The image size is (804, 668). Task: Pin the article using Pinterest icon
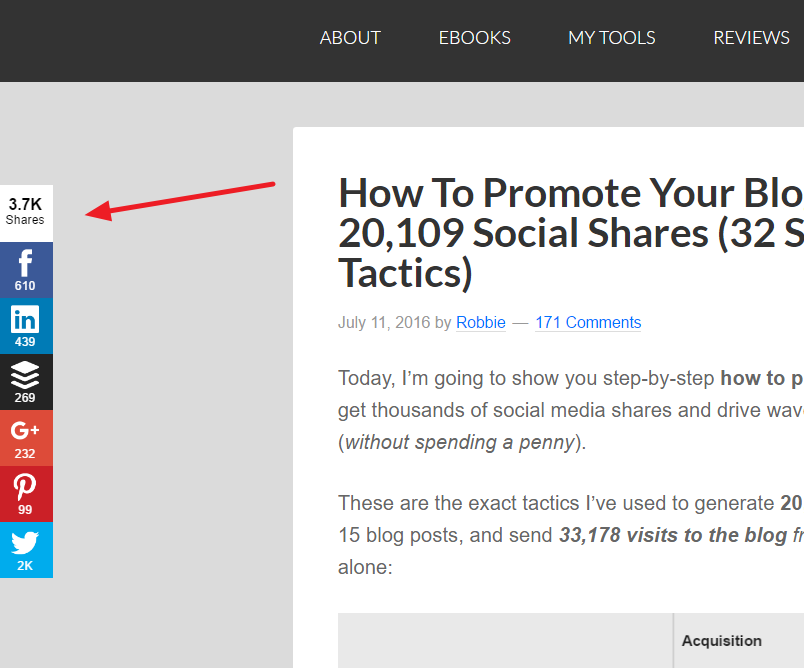point(25,493)
